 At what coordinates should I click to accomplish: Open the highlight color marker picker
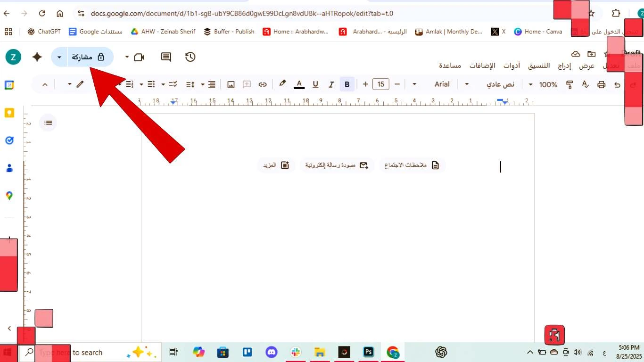click(x=282, y=84)
